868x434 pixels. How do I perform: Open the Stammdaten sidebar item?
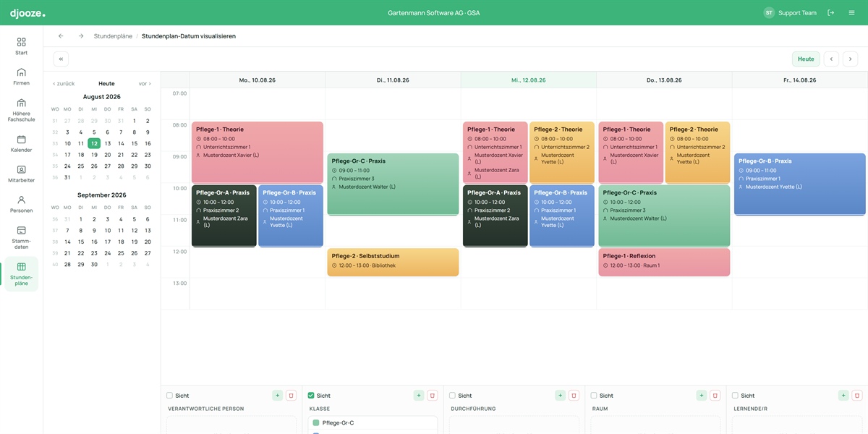coord(21,237)
